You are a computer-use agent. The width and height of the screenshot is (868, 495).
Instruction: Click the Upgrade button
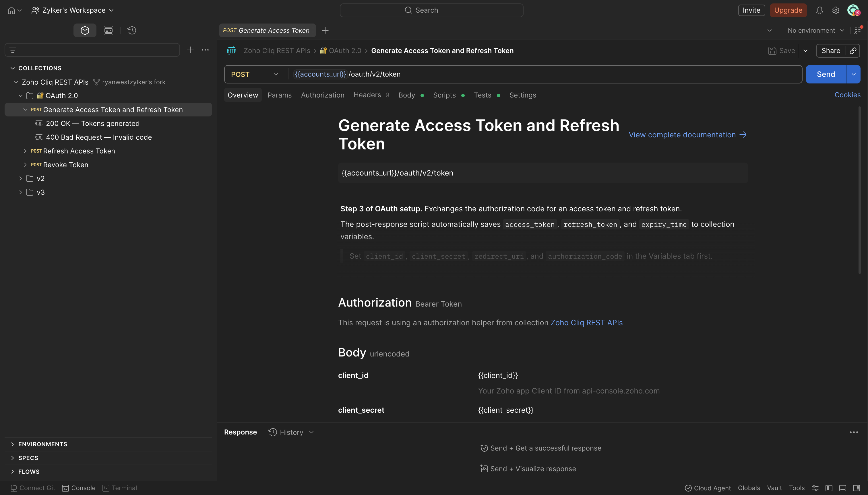coord(788,10)
